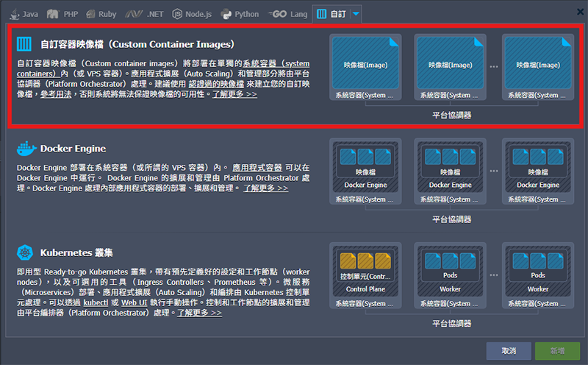
Task: Select the 自訂容器映像檔 (Custom Container Images) heading
Action: pyautogui.click(x=137, y=44)
